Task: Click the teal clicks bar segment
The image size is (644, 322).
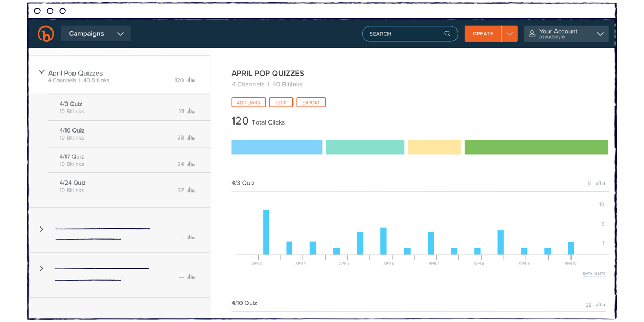Action: 365,147
